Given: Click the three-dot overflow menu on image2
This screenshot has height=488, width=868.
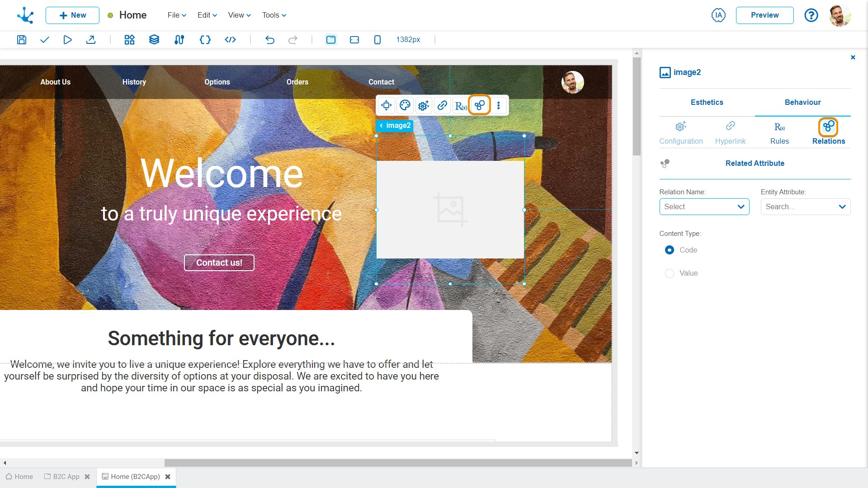Looking at the screenshot, I should point(499,105).
